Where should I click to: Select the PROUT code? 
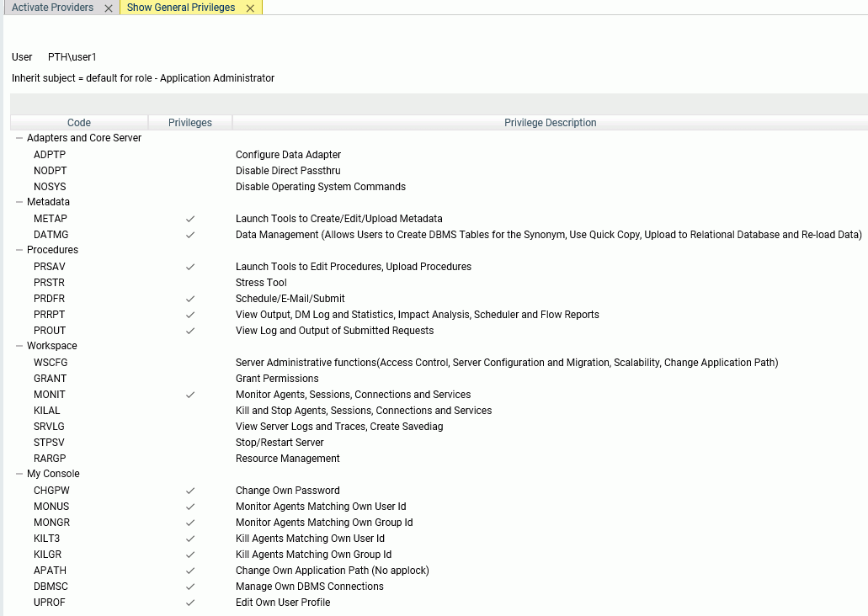[50, 331]
